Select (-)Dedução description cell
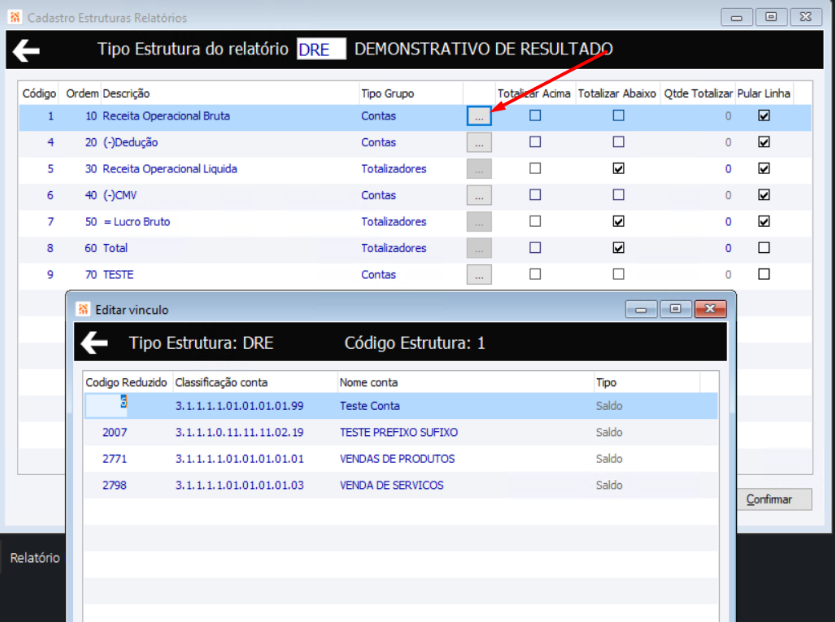The height and width of the screenshot is (622, 835). click(x=130, y=142)
